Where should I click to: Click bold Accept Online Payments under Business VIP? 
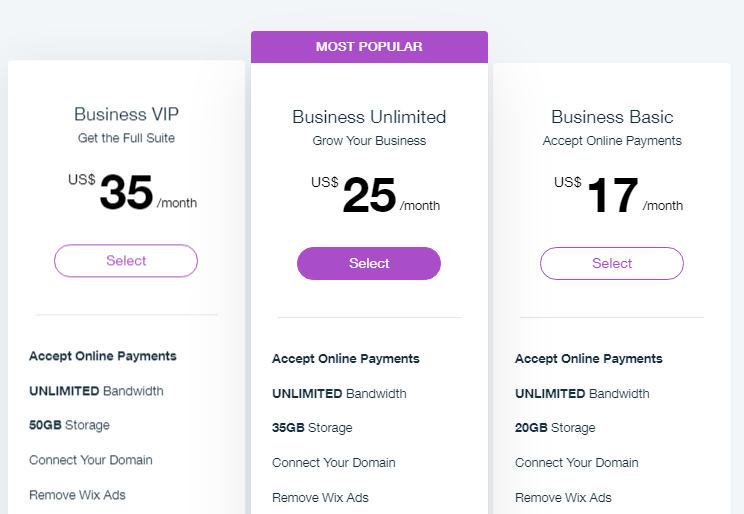pyautogui.click(x=103, y=356)
